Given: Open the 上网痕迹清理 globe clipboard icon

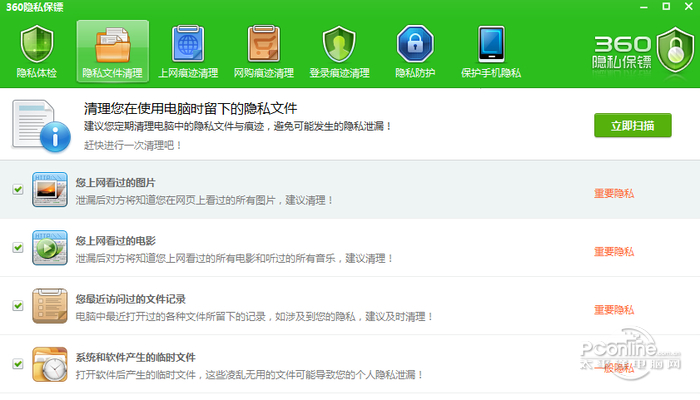Looking at the screenshot, I should click(x=188, y=44).
